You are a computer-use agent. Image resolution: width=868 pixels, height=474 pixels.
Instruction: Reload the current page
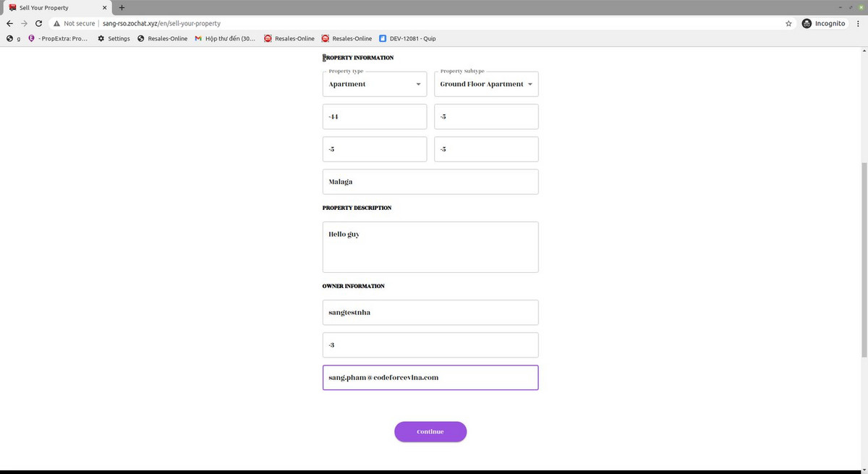(38, 23)
